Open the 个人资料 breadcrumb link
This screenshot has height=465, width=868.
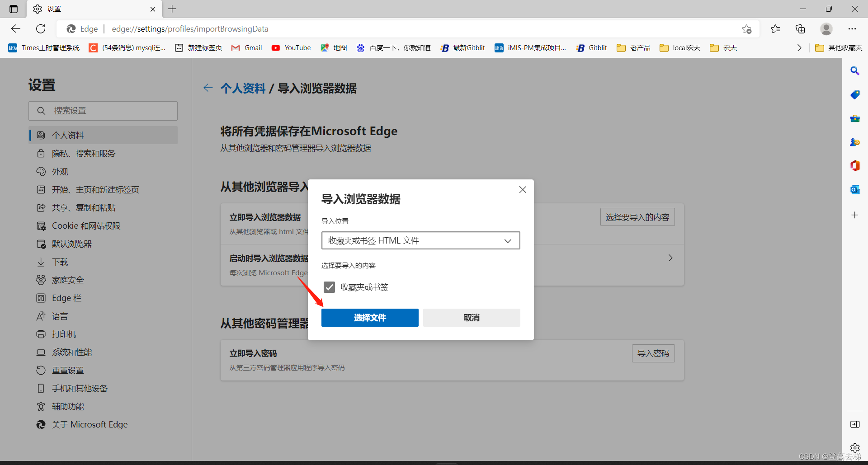click(243, 89)
